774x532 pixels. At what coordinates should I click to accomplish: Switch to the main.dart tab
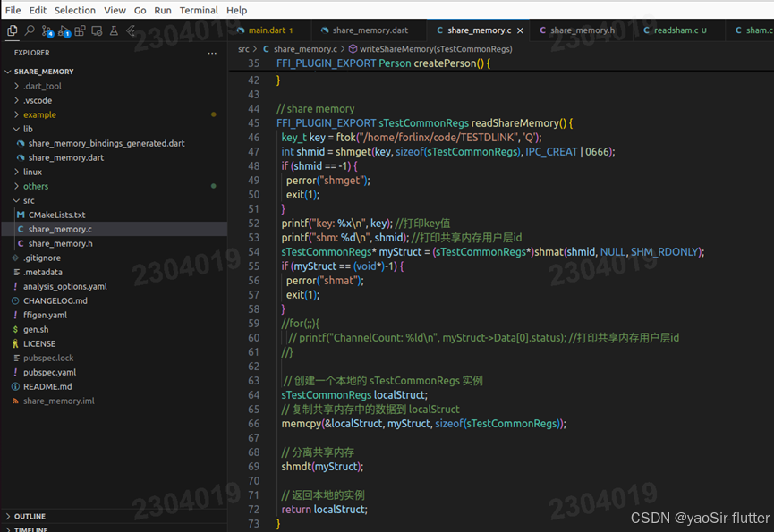pyautogui.click(x=271, y=30)
